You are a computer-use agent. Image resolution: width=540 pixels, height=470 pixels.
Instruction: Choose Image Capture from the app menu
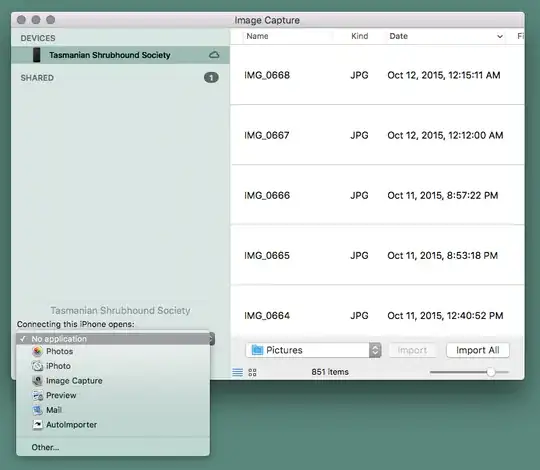pos(113,380)
